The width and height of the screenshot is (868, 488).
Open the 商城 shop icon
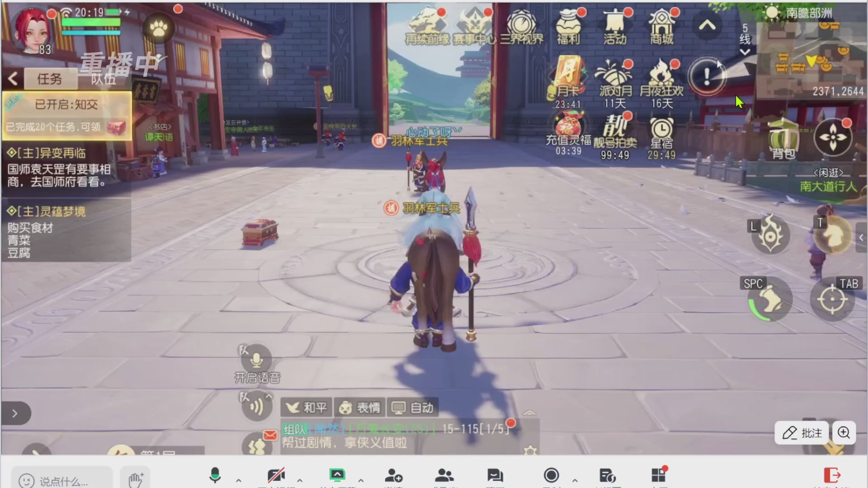pos(662,27)
